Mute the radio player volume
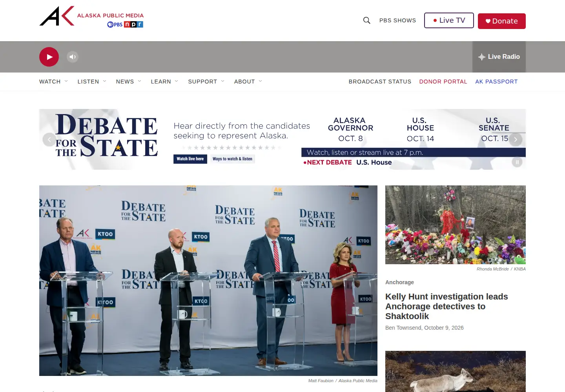This screenshot has width=565, height=392. tap(73, 57)
